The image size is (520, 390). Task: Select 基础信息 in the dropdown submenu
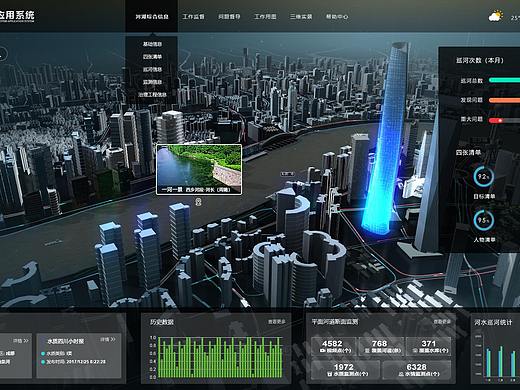pyautogui.click(x=152, y=44)
